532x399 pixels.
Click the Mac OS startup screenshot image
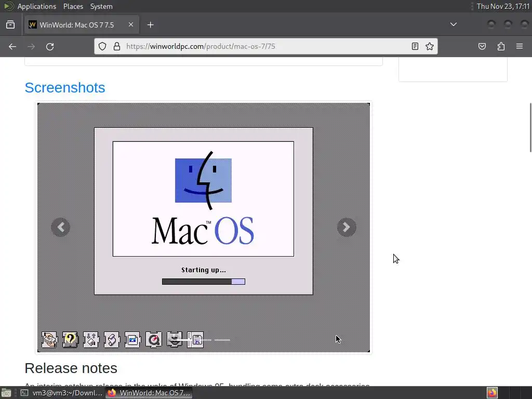(204, 228)
